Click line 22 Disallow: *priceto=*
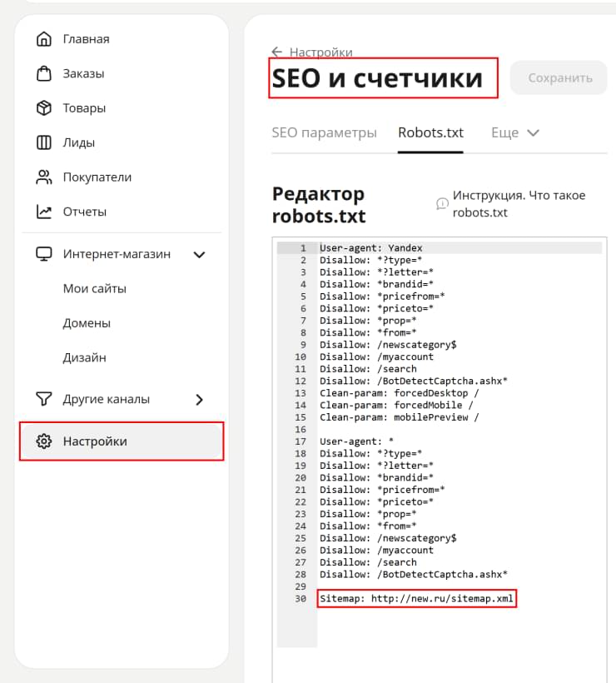Viewport: 616px width, 683px height. [x=376, y=501]
